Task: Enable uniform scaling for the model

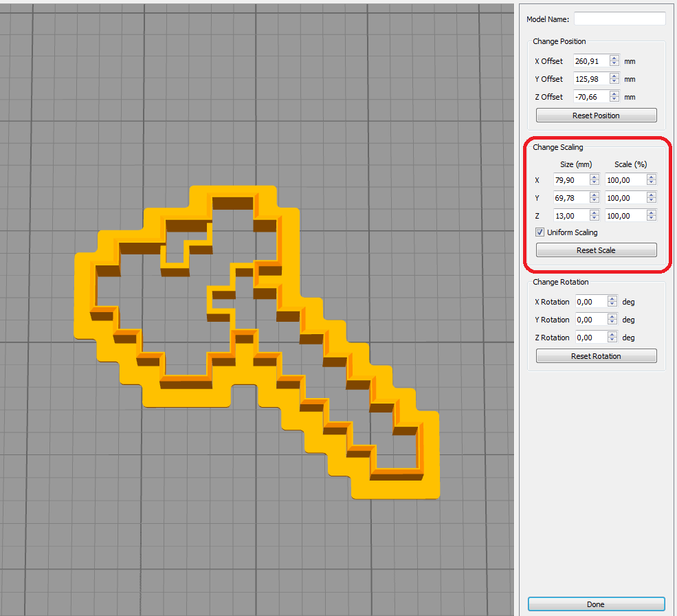Action: coord(540,232)
